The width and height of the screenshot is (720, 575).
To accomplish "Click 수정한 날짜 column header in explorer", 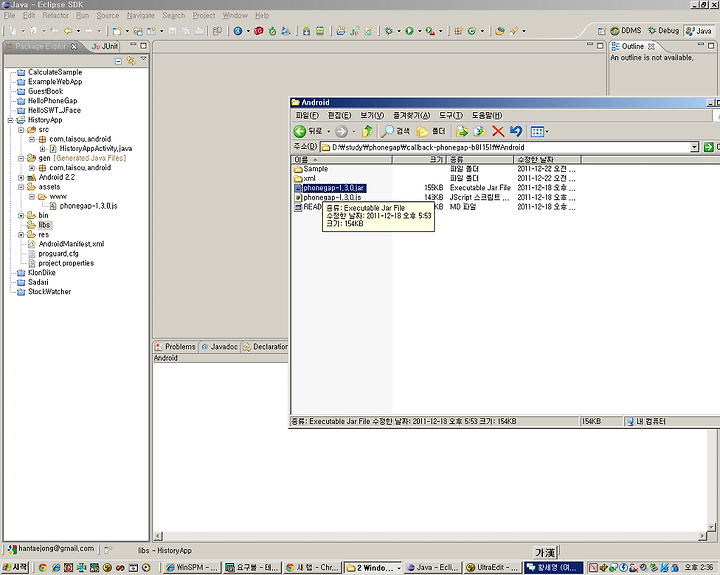I will click(x=547, y=159).
